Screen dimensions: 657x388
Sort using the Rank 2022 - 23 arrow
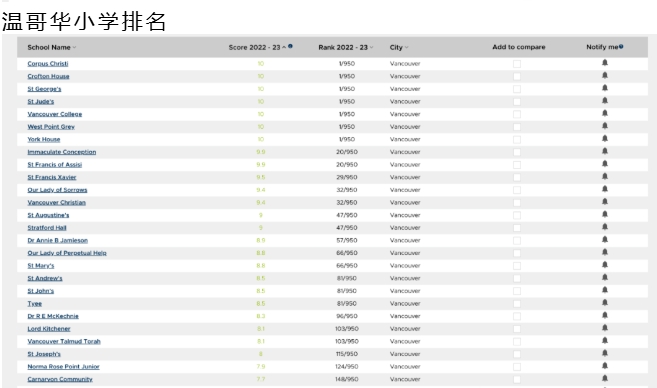click(371, 47)
